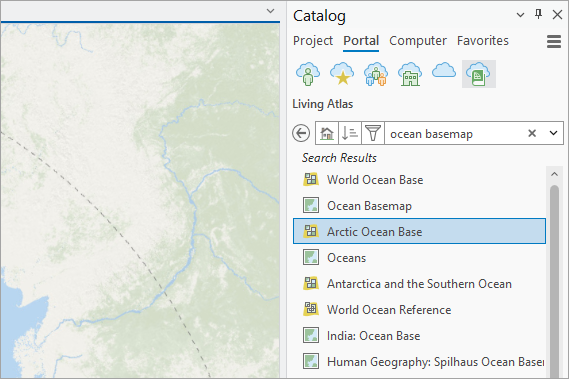Screen dimensions: 569x379
Task: Click the Ocean Basemap web map icon
Action: coord(311,205)
